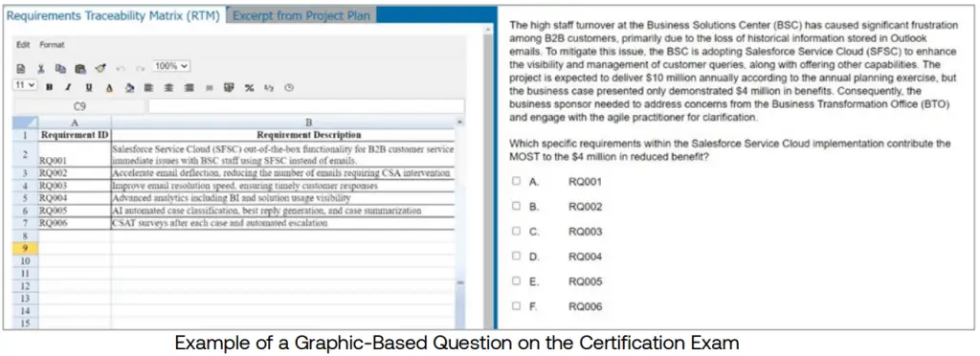This screenshot has width=980, height=356.
Task: Click the fraction 1/2 format icon
Action: point(269,88)
